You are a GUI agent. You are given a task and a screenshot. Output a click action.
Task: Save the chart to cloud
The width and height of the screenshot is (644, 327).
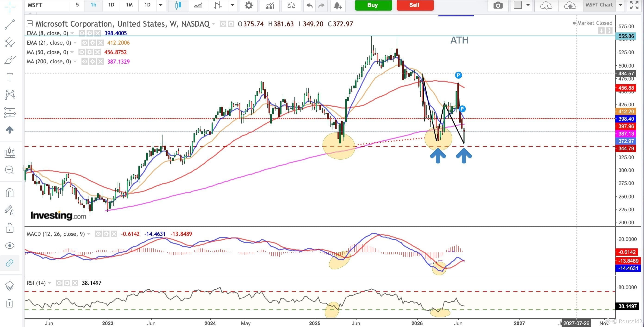pyautogui.click(x=570, y=5)
